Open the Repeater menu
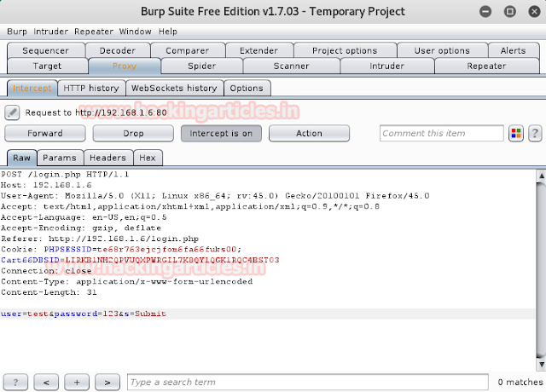The height and width of the screenshot is (392, 546). [94, 32]
